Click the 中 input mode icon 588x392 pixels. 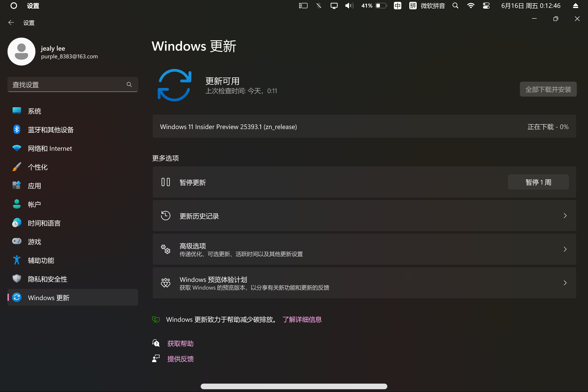pos(398,6)
